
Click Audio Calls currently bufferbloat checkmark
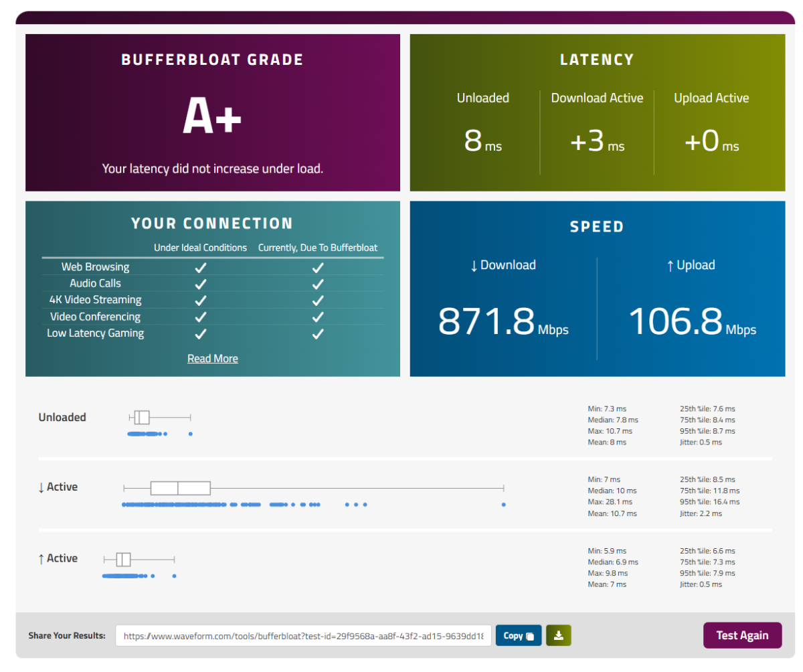[x=318, y=284]
